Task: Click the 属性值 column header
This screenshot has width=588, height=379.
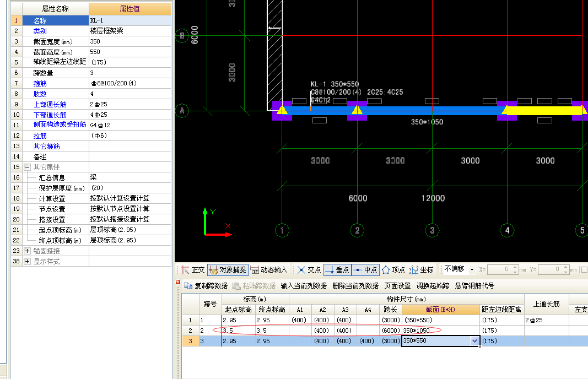Action: (x=130, y=9)
